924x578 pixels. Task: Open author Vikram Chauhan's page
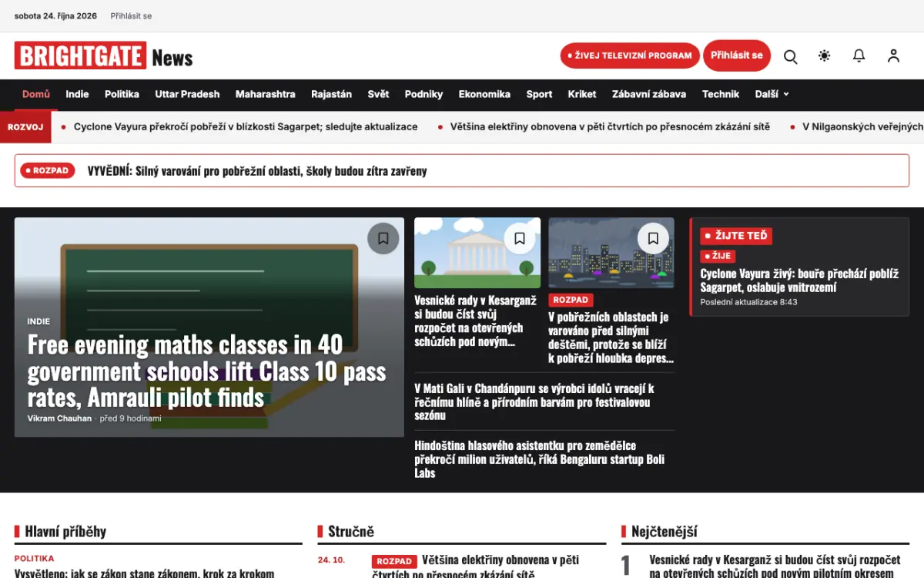[59, 418]
